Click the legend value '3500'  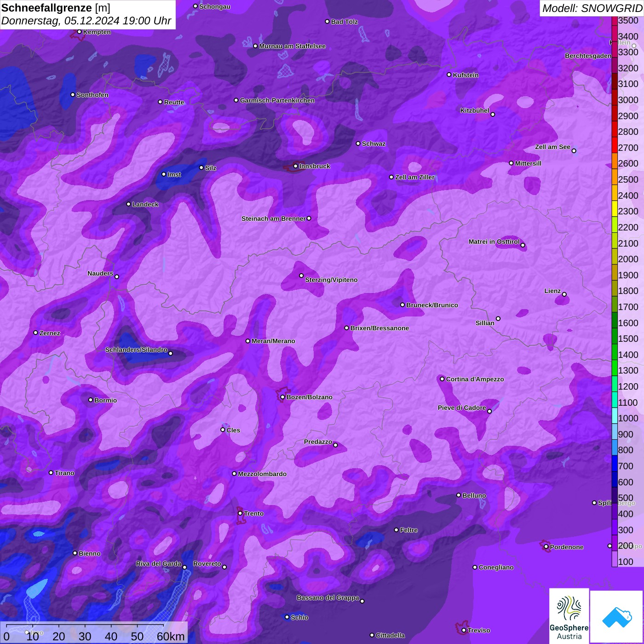[x=628, y=20]
